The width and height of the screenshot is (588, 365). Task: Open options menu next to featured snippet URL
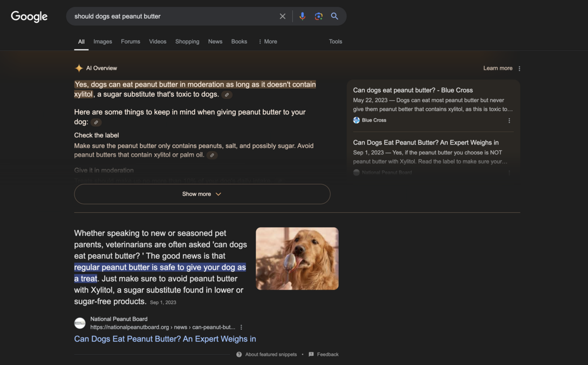click(241, 327)
